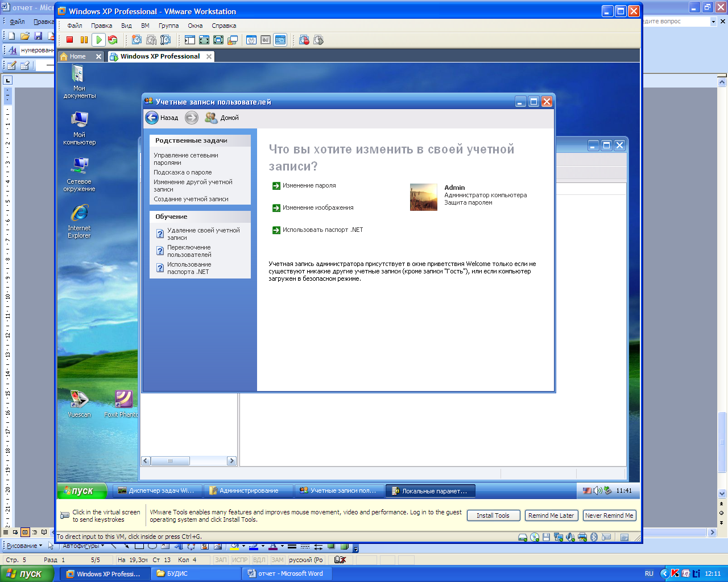
Task: Toggle the VMware sidebar view icon
Action: tap(189, 40)
